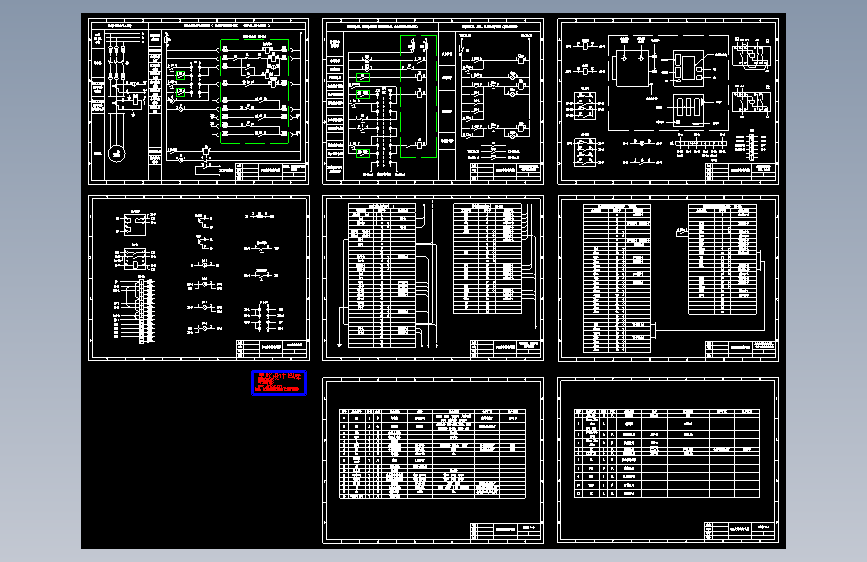
Task: Click the top-right schematic drawing sheet
Action: (668, 101)
